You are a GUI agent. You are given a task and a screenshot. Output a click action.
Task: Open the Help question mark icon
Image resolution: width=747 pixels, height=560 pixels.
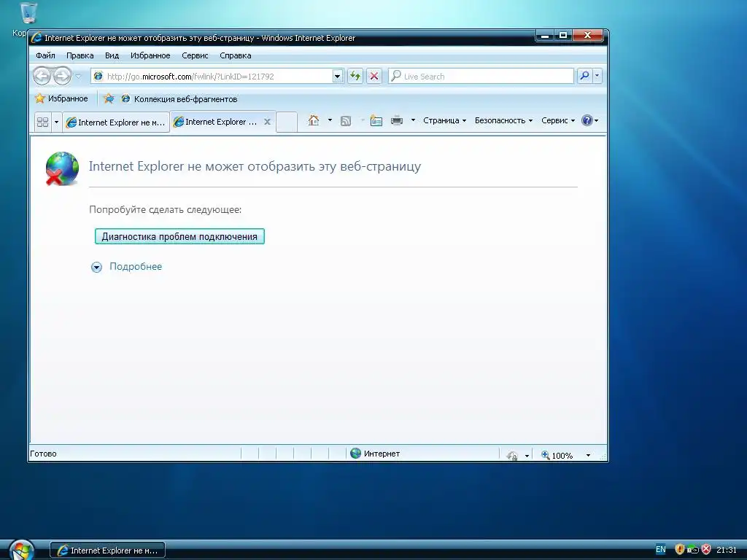(587, 120)
